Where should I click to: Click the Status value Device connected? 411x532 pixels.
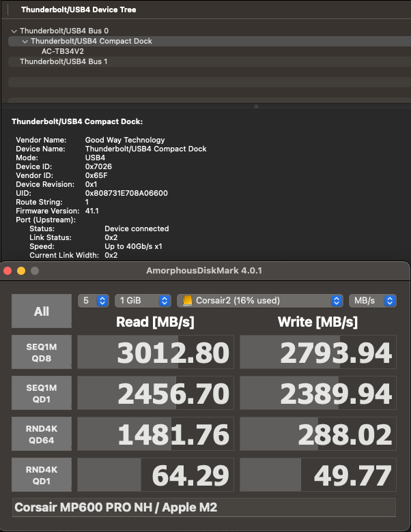[137, 228]
